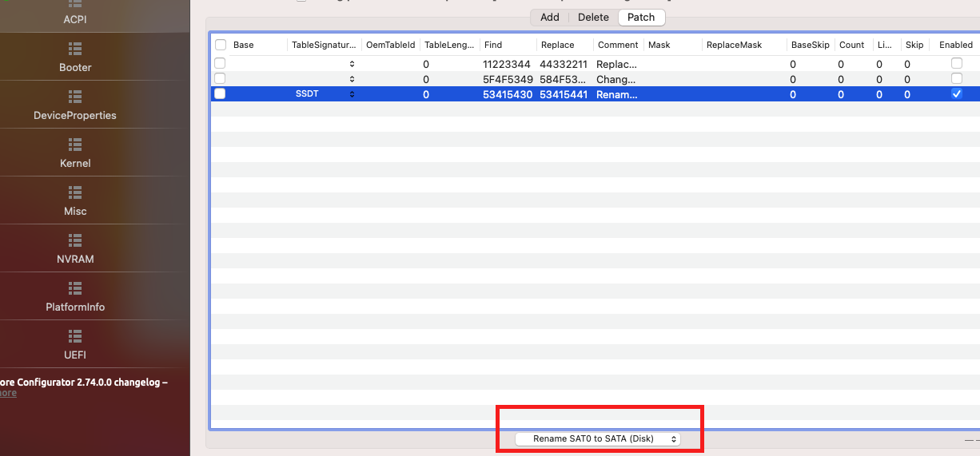Expand TableSignature dropdown in SSDT row
This screenshot has height=456, width=980.
pos(352,94)
